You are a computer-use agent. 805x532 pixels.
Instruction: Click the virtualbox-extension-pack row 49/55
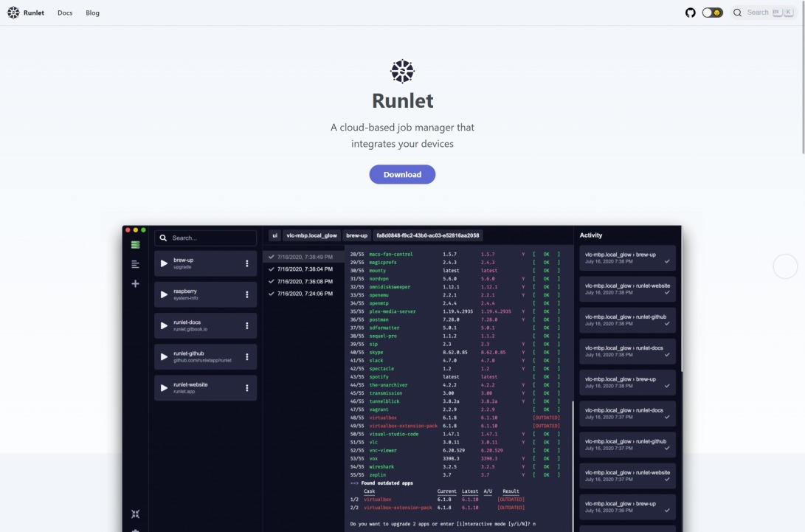point(455,426)
